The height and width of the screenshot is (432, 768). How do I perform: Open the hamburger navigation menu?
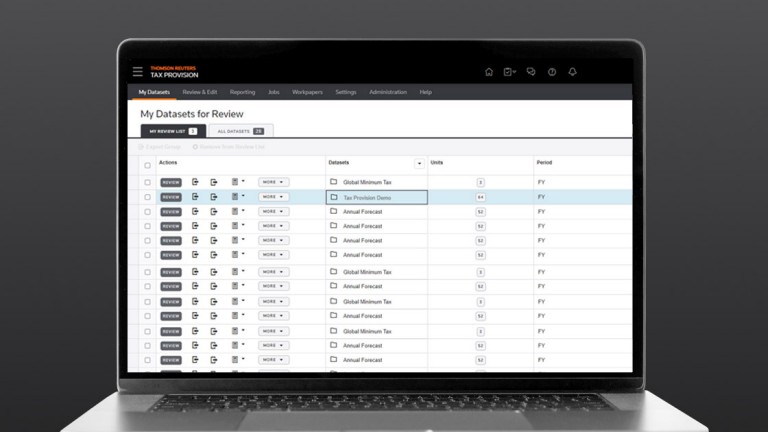138,72
